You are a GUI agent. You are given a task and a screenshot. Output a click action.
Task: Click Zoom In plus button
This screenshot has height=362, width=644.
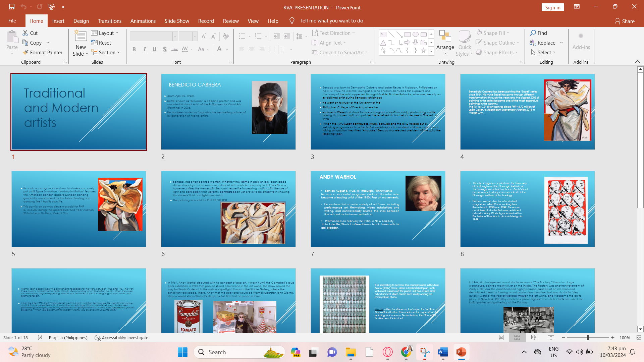[x=613, y=338]
